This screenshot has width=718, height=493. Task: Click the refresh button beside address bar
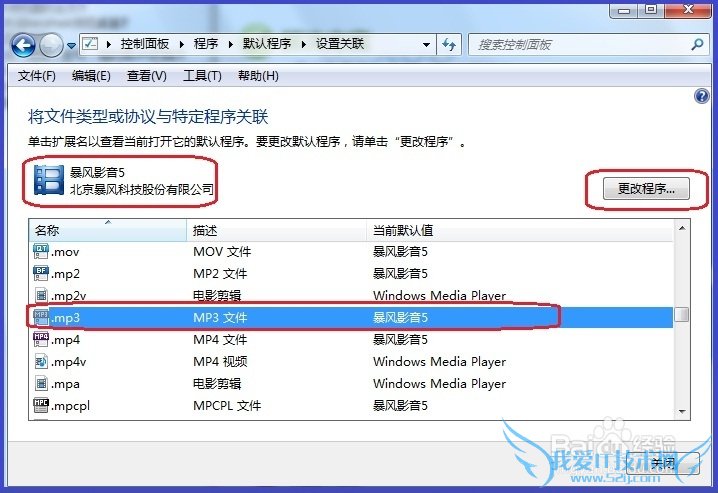point(449,45)
